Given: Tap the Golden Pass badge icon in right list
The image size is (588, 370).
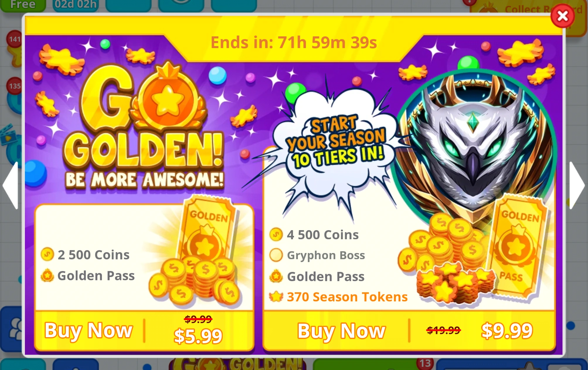Looking at the screenshot, I should (276, 276).
